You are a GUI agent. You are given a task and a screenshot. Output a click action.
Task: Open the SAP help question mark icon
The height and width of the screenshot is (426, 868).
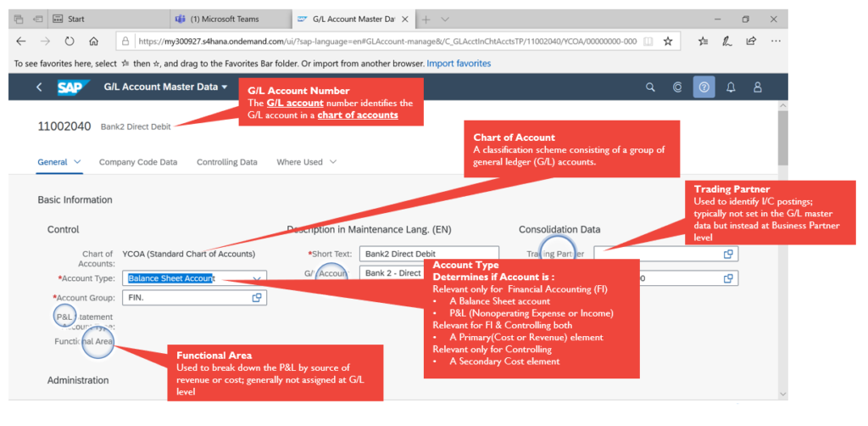tap(704, 87)
